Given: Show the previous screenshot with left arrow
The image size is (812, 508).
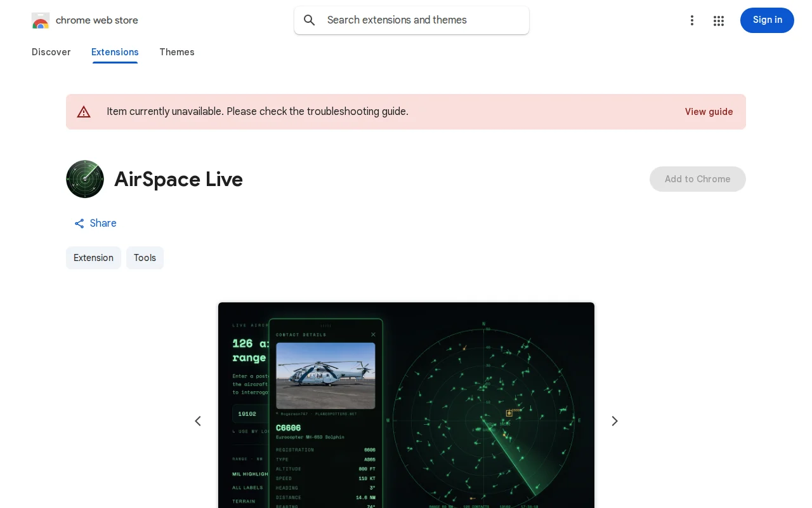Looking at the screenshot, I should click(198, 421).
